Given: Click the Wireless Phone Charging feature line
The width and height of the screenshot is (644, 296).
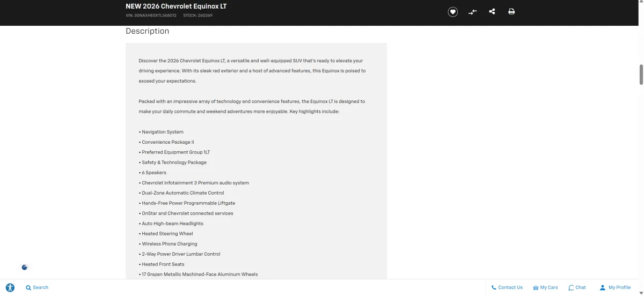Looking at the screenshot, I should [x=169, y=244].
